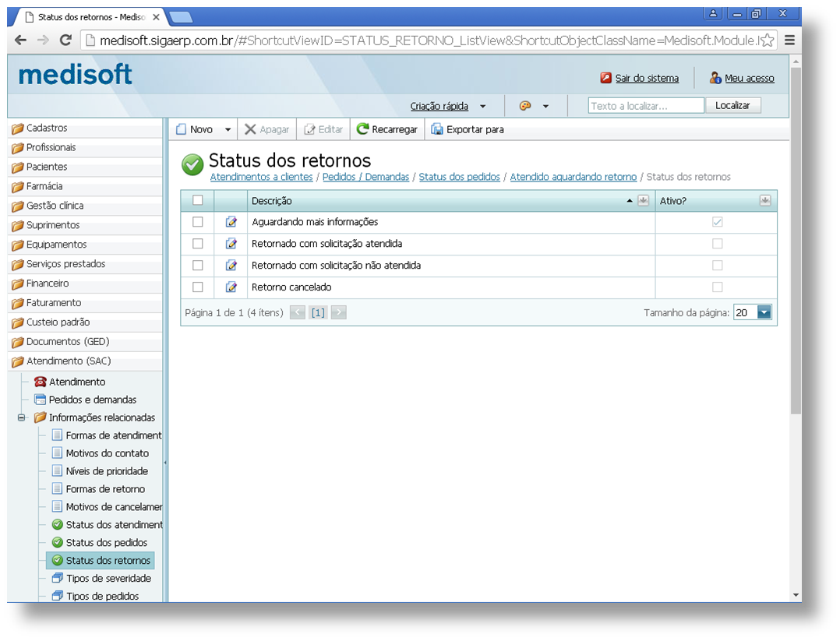Image resolution: width=840 pixels, height=641 pixels.
Task: Open the Financeiro sidebar section
Action: (x=47, y=283)
